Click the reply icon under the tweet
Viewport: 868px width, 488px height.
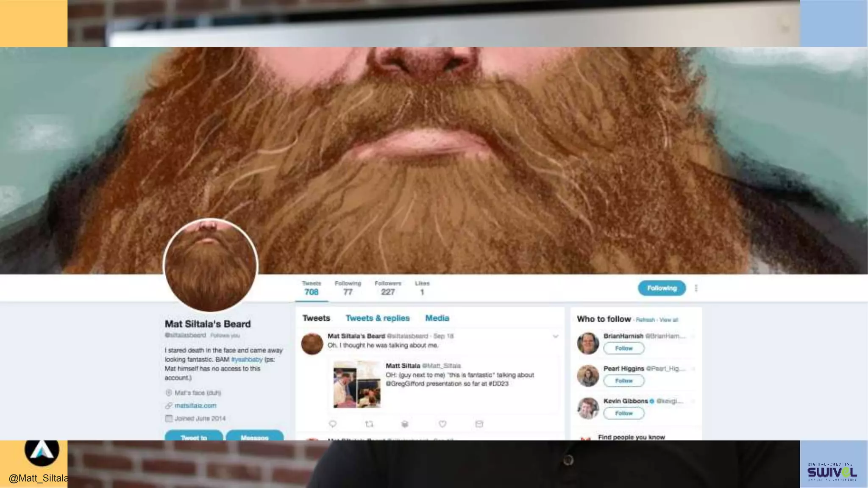click(x=333, y=424)
